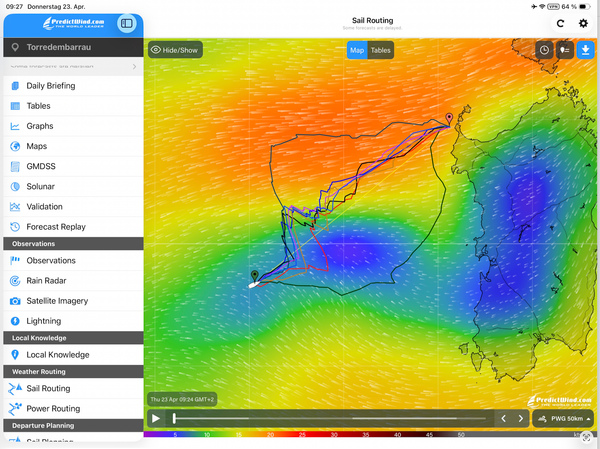This screenshot has height=449, width=600.
Task: Open the Torredembarrau location selector
Action: coord(73,47)
